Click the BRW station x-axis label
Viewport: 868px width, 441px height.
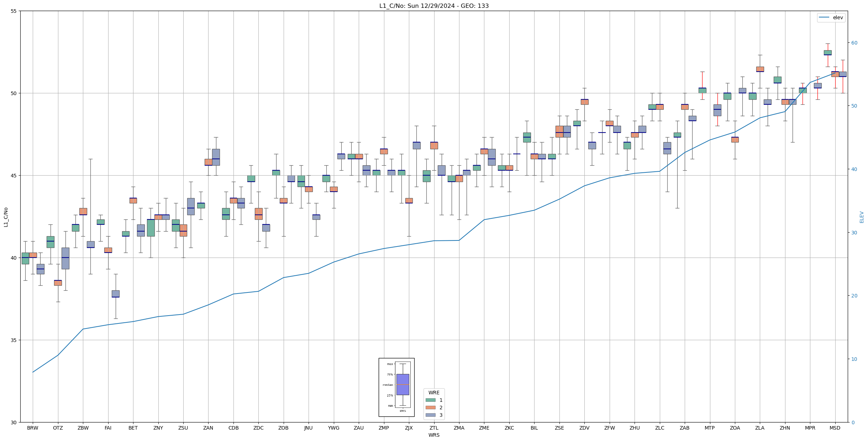[33, 428]
